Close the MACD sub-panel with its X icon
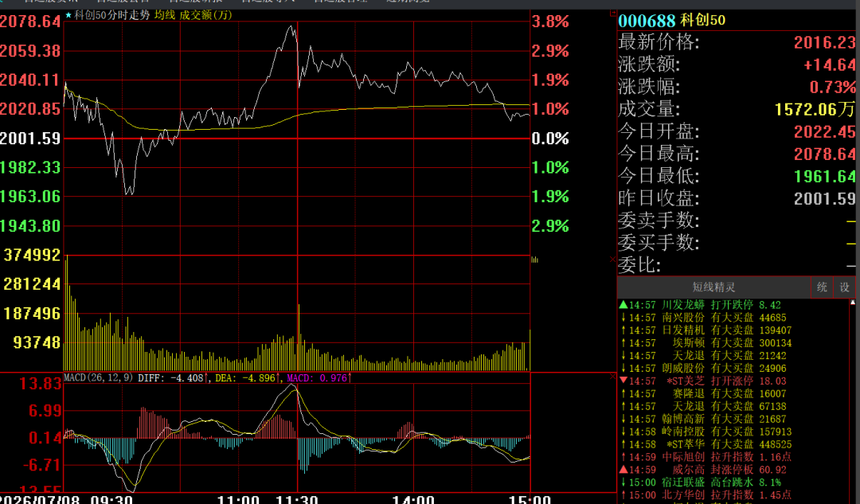This screenshot has width=860, height=504. pos(612,377)
